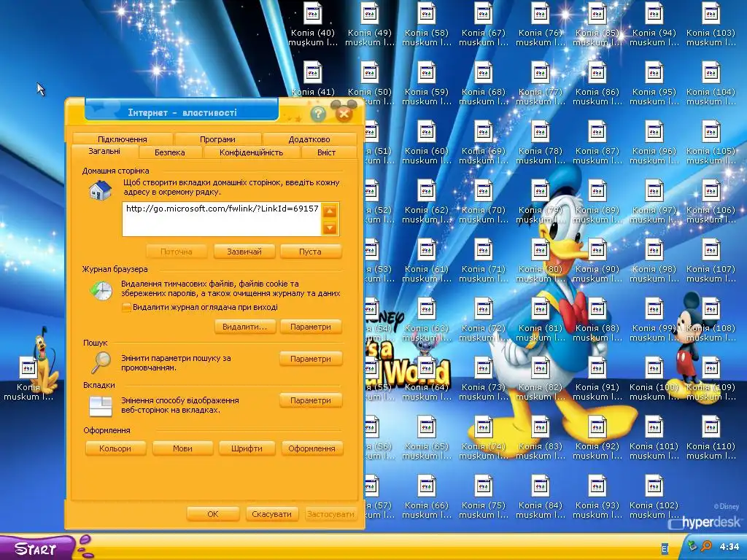
Task: Select the Копія (72) desktop icon
Action: (483, 320)
